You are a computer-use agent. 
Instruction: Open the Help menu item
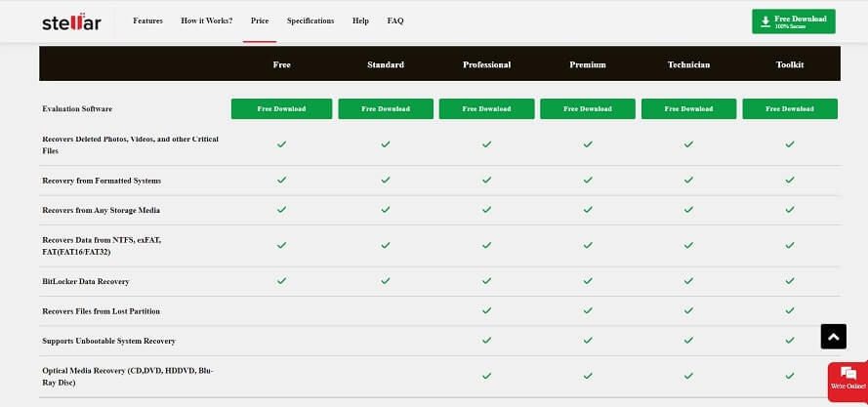pos(360,21)
